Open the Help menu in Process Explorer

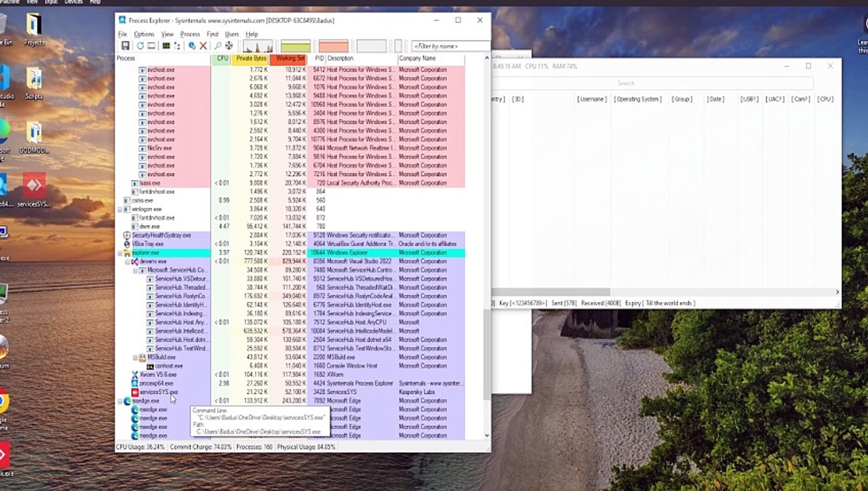click(x=252, y=34)
